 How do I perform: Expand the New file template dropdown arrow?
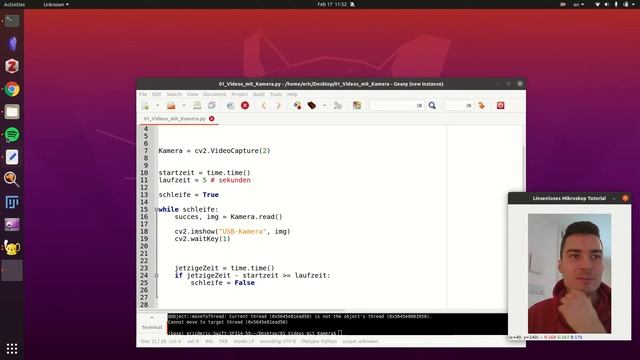tap(158, 106)
